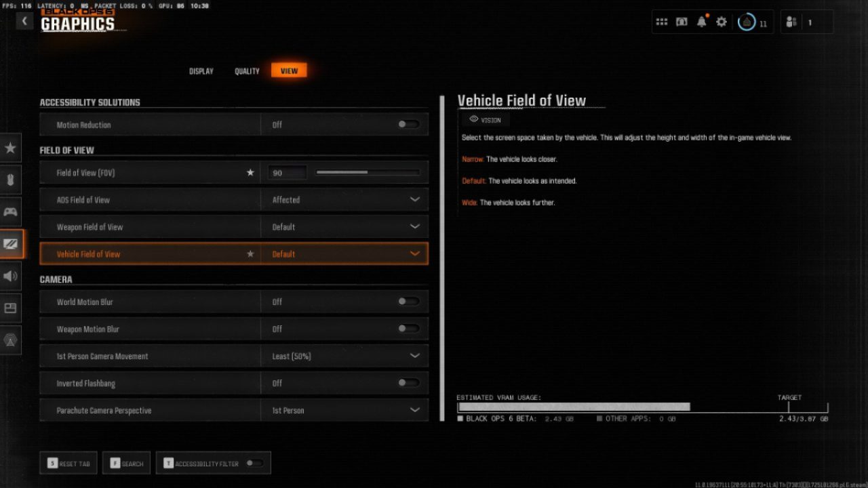Enable World Motion Blur toggle

pyautogui.click(x=408, y=302)
